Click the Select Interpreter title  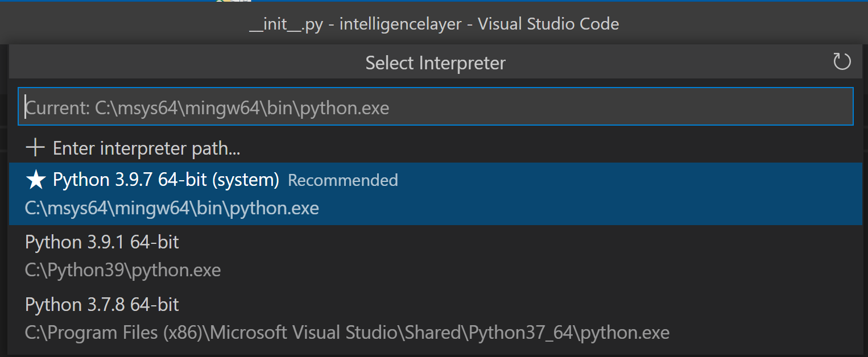coord(435,63)
